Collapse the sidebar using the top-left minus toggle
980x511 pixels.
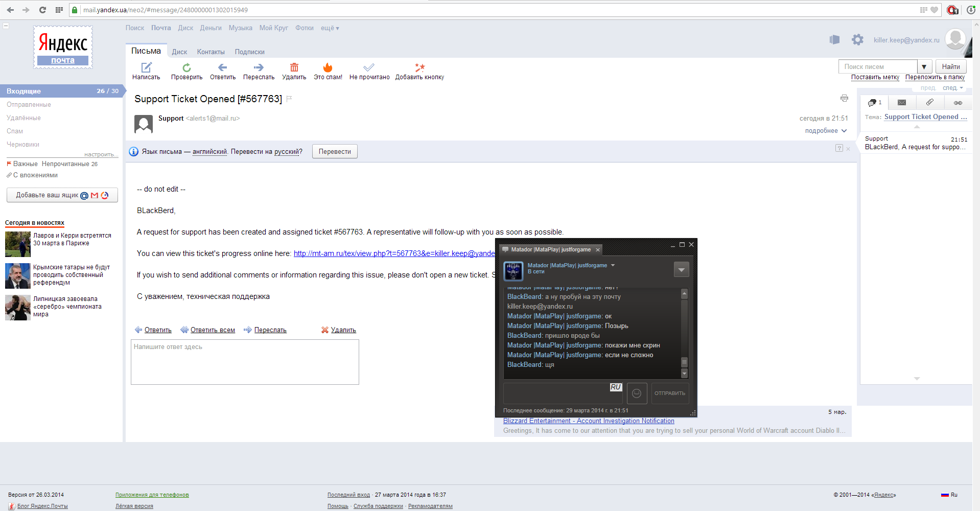pyautogui.click(x=6, y=26)
